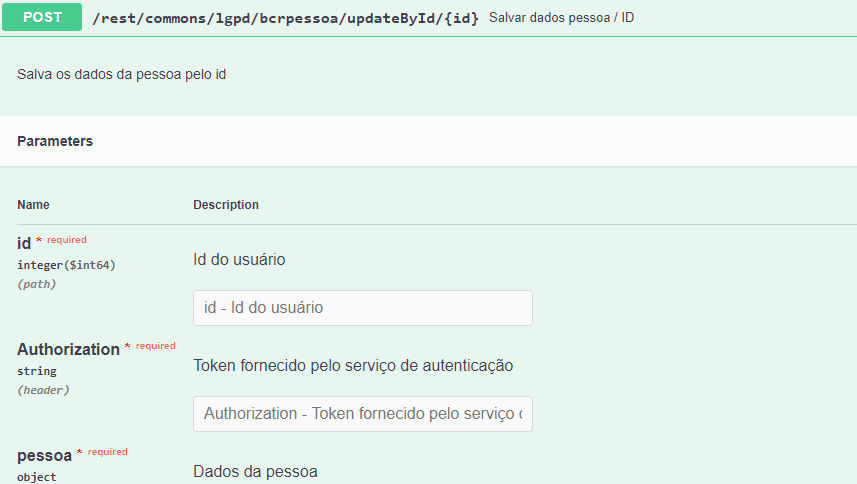
Task: Click the Name column header
Action: pos(33,205)
